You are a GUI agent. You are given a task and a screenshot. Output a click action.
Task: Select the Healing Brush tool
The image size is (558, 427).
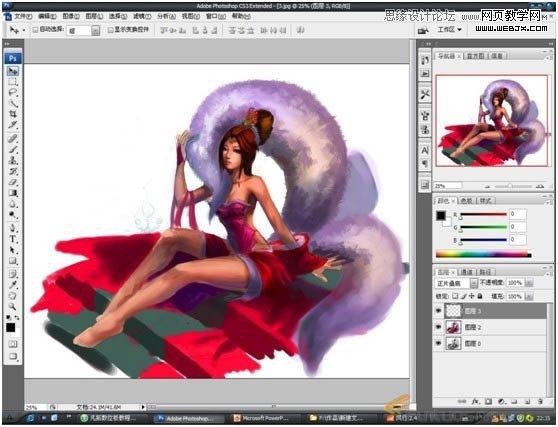[x=13, y=139]
